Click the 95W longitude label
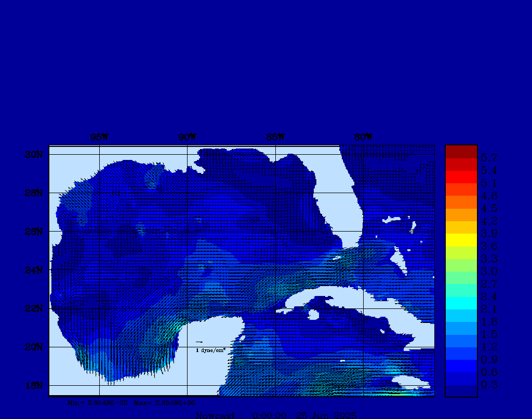 (99, 138)
